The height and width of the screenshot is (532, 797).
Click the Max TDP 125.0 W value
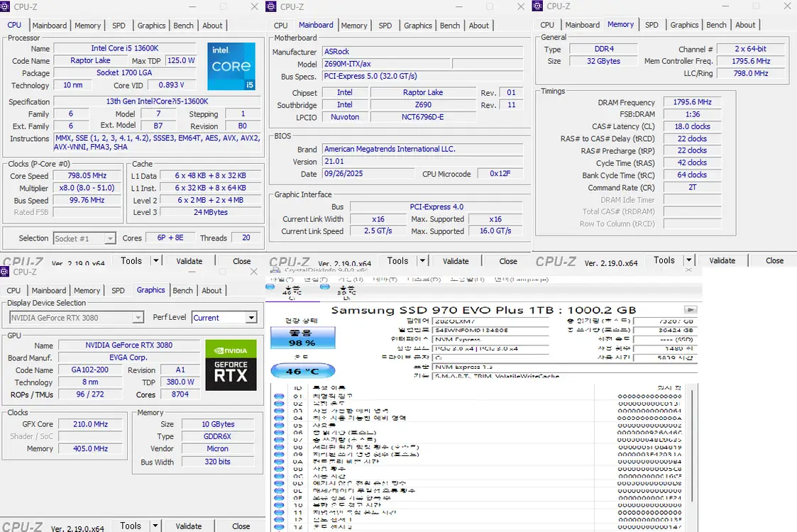click(x=181, y=60)
